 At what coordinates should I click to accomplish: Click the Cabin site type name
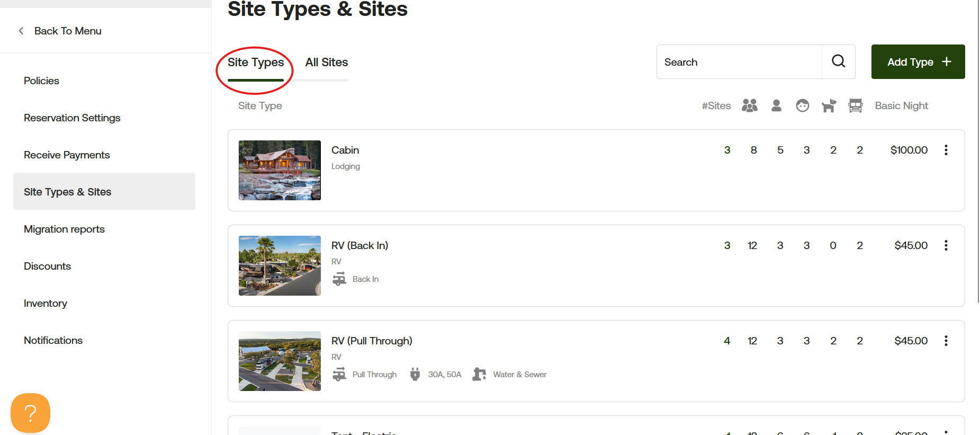tap(345, 150)
